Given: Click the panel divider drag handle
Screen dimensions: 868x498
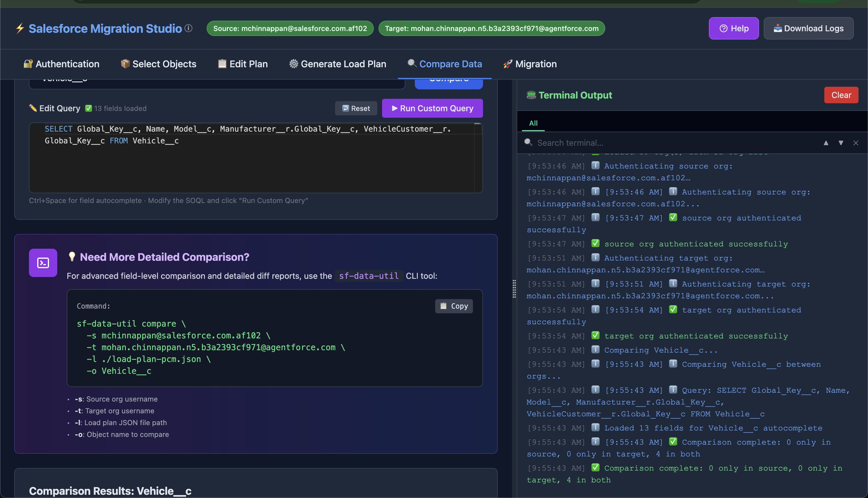Looking at the screenshot, I should pyautogui.click(x=514, y=289).
